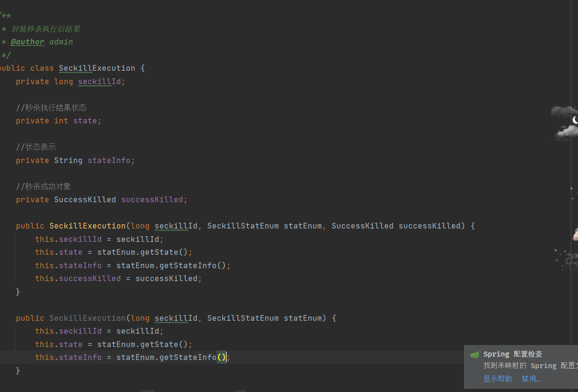Image resolution: width=578 pixels, height=392 pixels.
Task: Click the @author tag in the Javadoc
Action: pyautogui.click(x=28, y=42)
